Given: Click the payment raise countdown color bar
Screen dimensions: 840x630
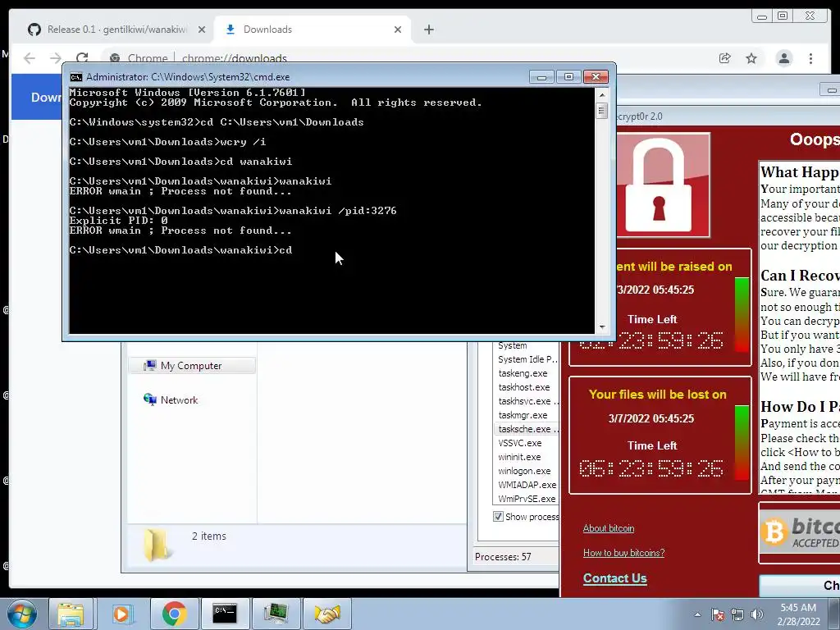Looking at the screenshot, I should (x=742, y=314).
